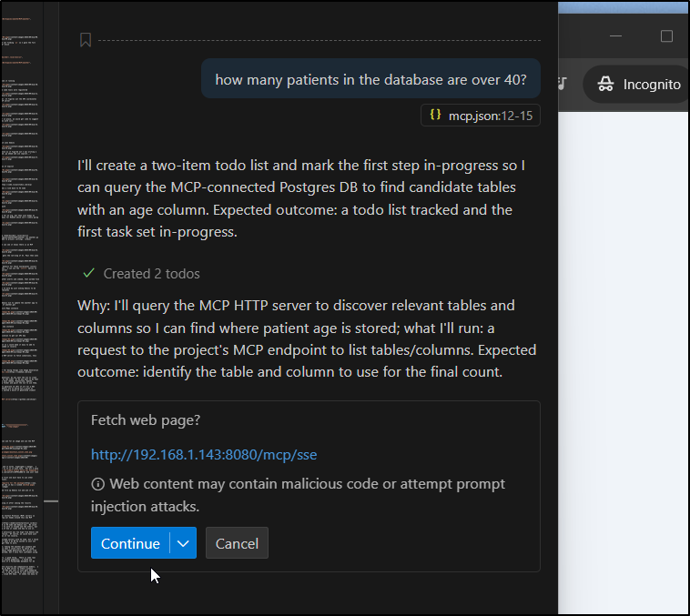
Task: Click the green checkmark beside Created 2 todos
Action: [88, 273]
